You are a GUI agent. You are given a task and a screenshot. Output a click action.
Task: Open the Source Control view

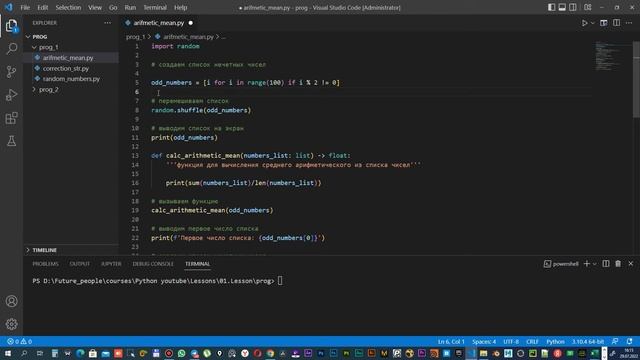coord(11,72)
